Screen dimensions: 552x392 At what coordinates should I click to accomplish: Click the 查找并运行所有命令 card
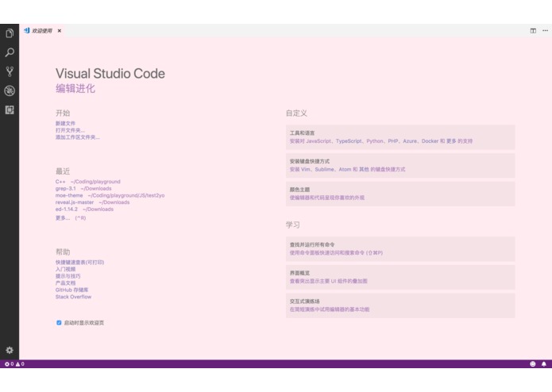[400, 249]
